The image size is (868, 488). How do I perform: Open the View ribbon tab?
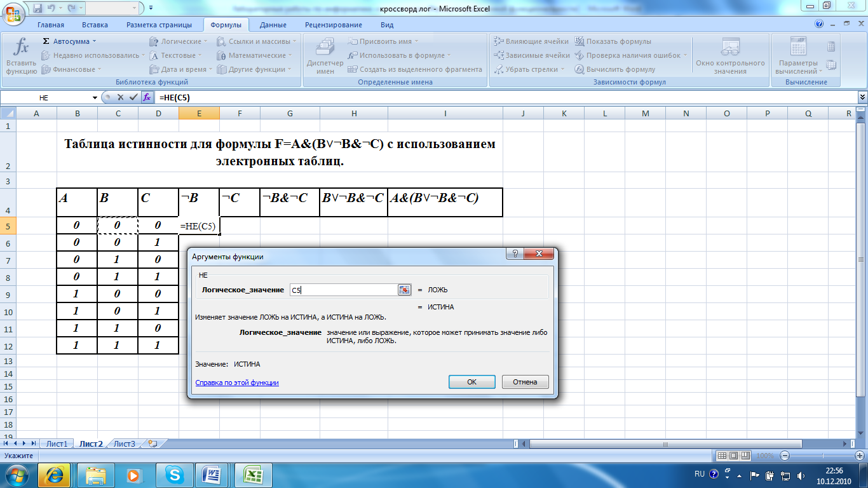[x=387, y=25]
